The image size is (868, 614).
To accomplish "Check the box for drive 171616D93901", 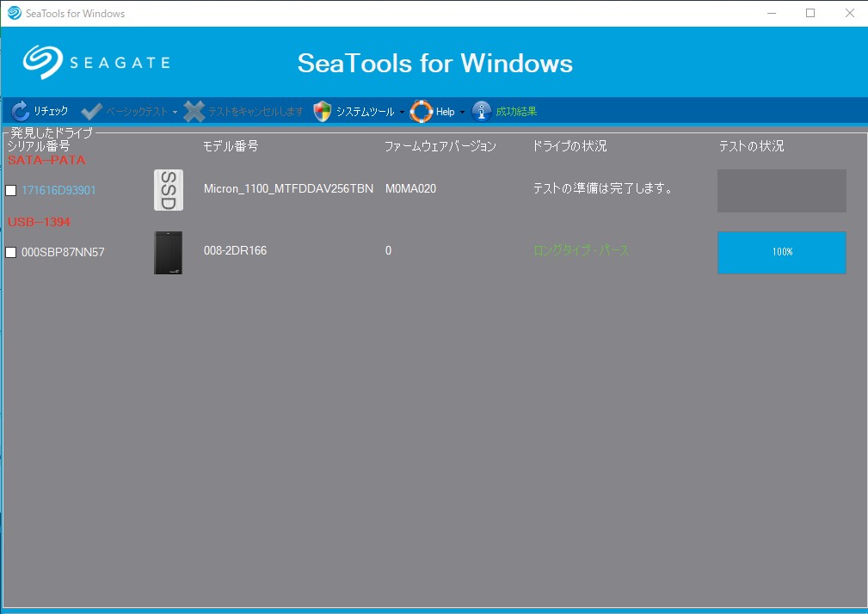I will pyautogui.click(x=11, y=190).
